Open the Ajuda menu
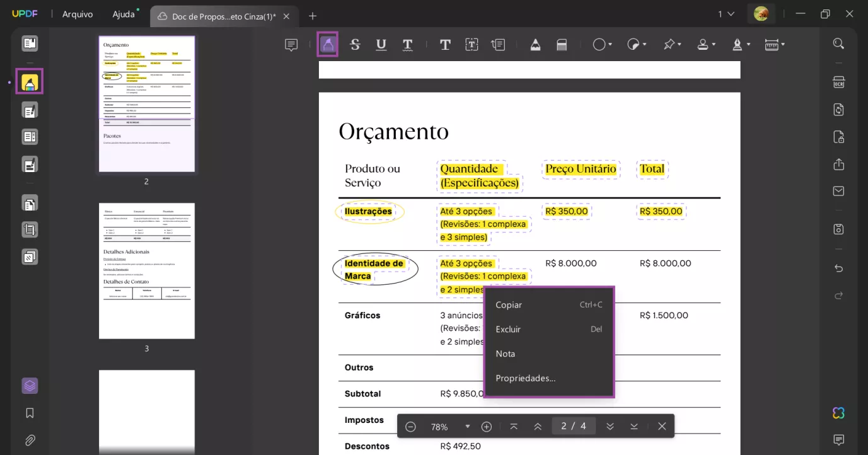868x455 pixels. click(124, 14)
